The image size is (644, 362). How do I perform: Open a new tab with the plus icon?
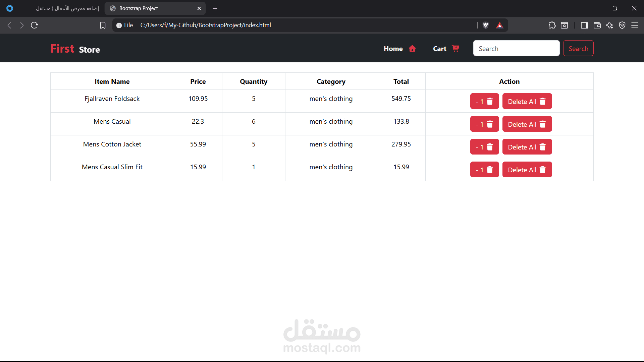coord(215,8)
